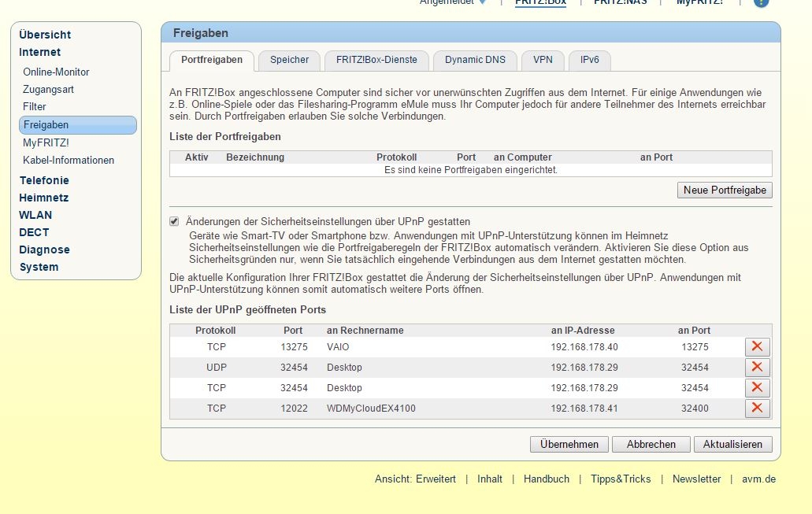Open the Dynamic DNS tab
This screenshot has width=812, height=514.
[x=475, y=60]
